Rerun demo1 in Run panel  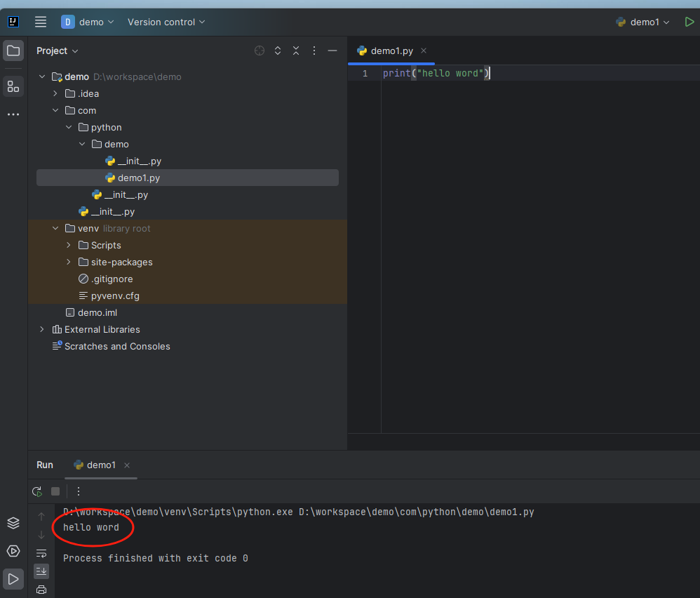point(37,491)
